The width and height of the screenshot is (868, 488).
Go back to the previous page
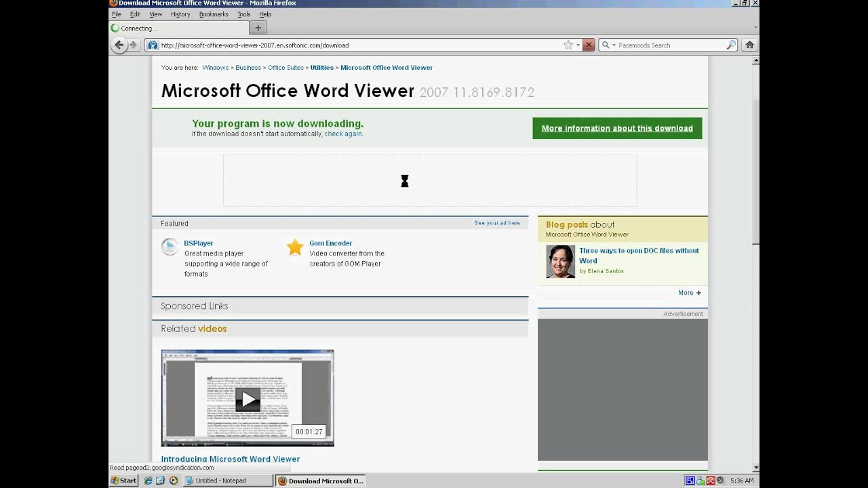(x=119, y=45)
